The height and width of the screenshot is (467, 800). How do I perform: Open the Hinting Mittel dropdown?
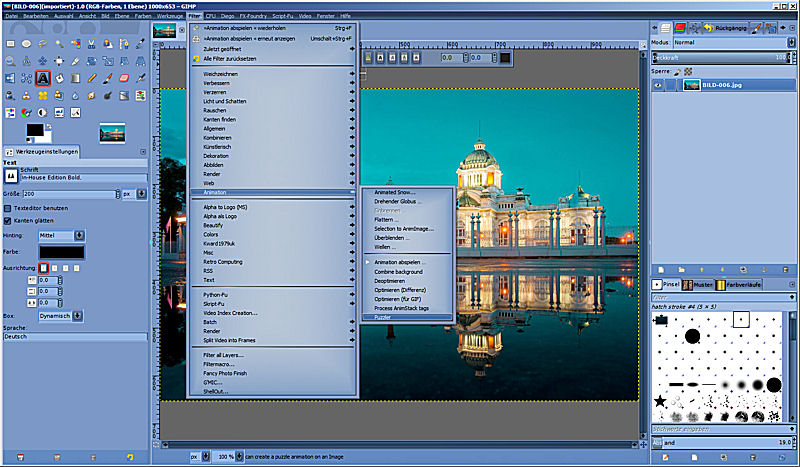62,235
